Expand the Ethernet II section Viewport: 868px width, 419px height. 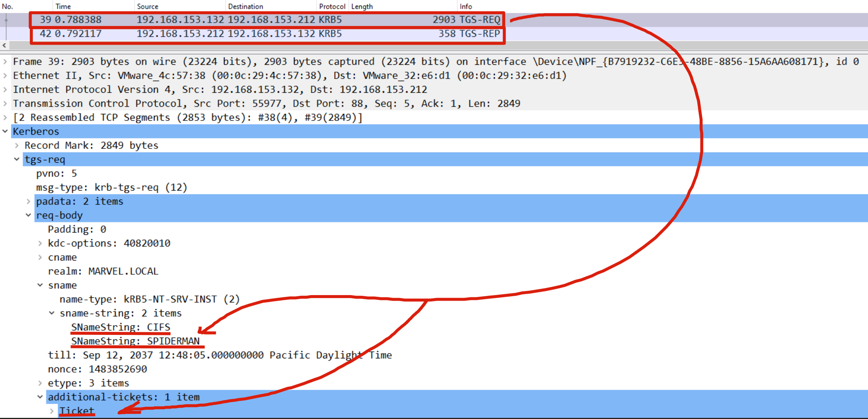coord(5,76)
